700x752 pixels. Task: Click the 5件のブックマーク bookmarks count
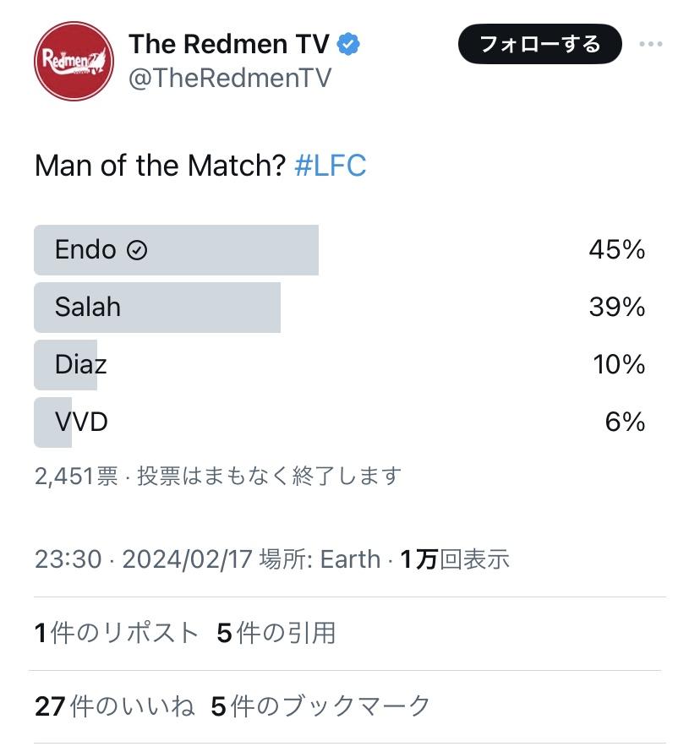(320, 706)
